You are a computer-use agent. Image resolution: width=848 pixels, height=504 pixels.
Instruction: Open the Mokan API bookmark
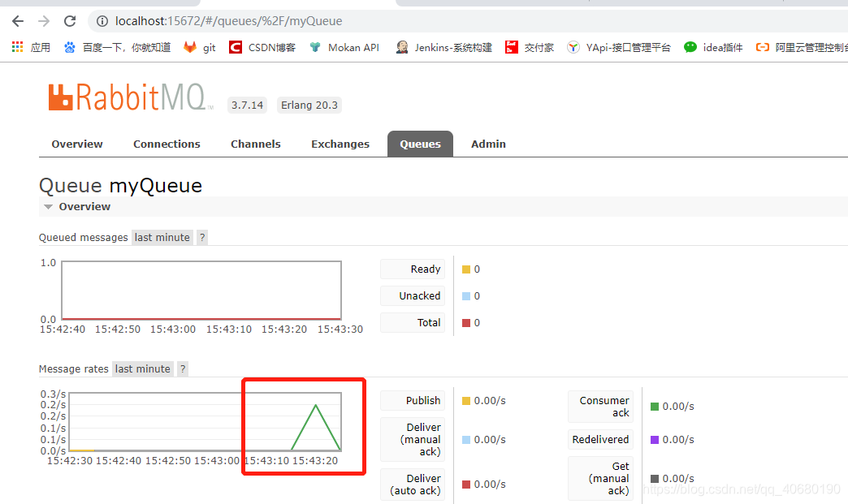344,48
